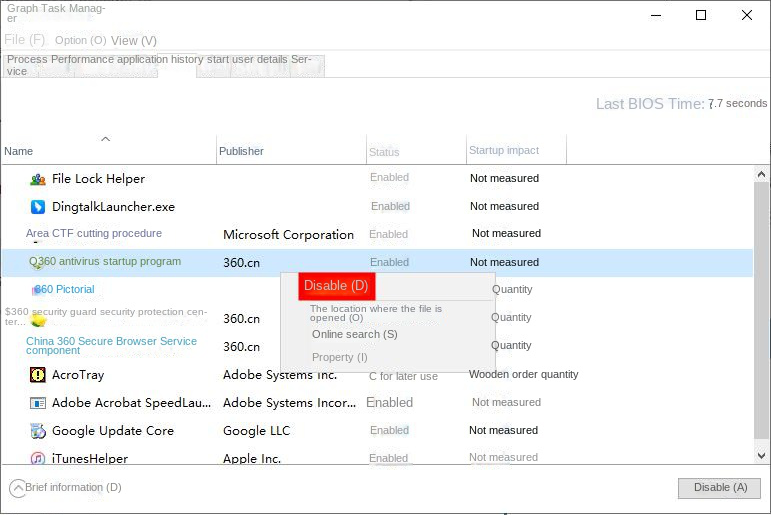Click the 360 antivirus startup program icon
Screen dimensions: 771x515
37,263
